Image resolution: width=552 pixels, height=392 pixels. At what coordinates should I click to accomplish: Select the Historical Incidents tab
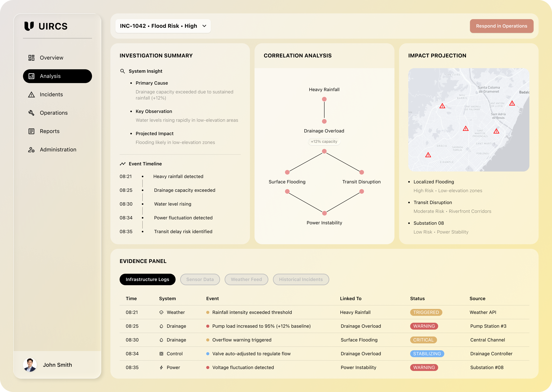301,279
